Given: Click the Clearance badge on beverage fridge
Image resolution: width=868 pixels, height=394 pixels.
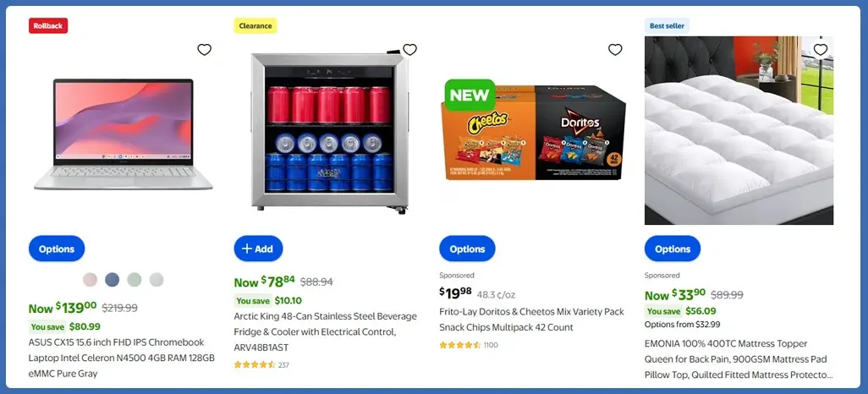Looking at the screenshot, I should 255,25.
